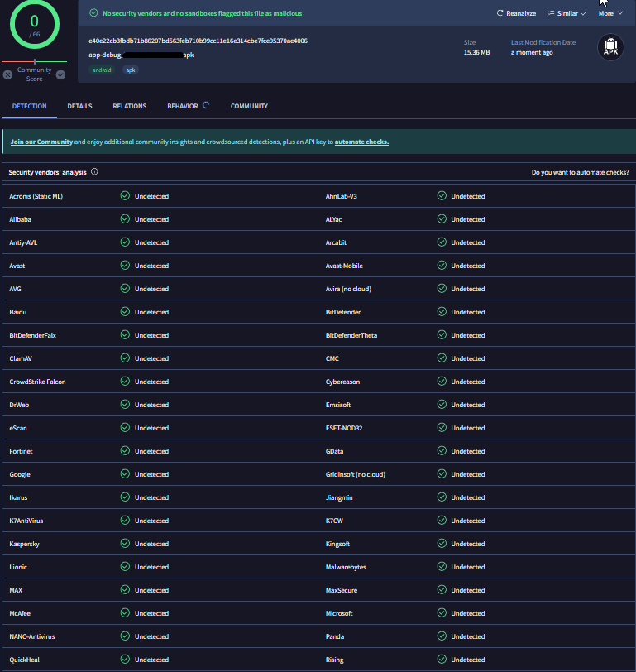Open the 'automate checks' link in banner
This screenshot has width=636, height=672.
coord(361,142)
